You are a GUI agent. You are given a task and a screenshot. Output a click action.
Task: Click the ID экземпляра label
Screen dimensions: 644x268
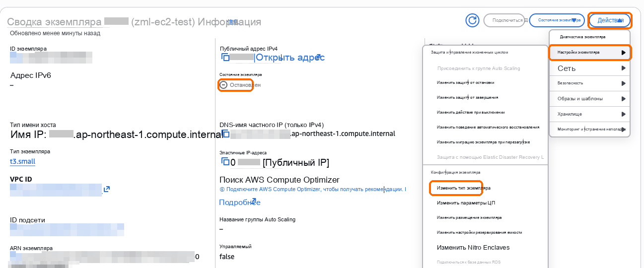point(28,49)
